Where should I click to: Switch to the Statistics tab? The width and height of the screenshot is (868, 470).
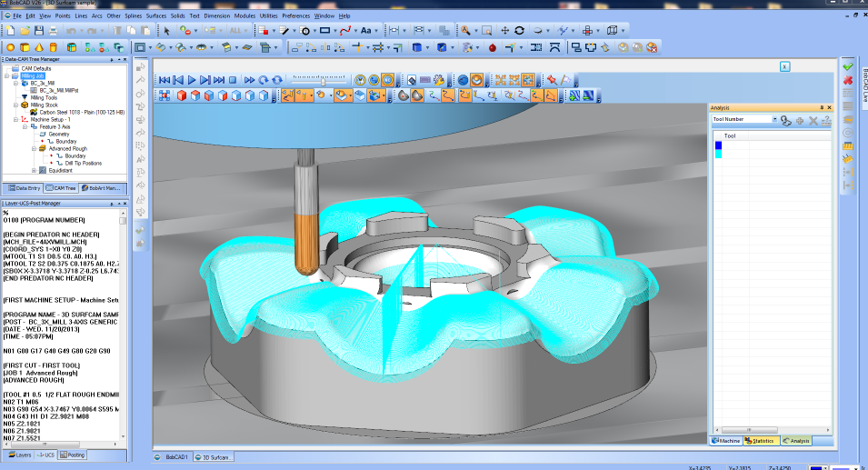click(x=760, y=441)
